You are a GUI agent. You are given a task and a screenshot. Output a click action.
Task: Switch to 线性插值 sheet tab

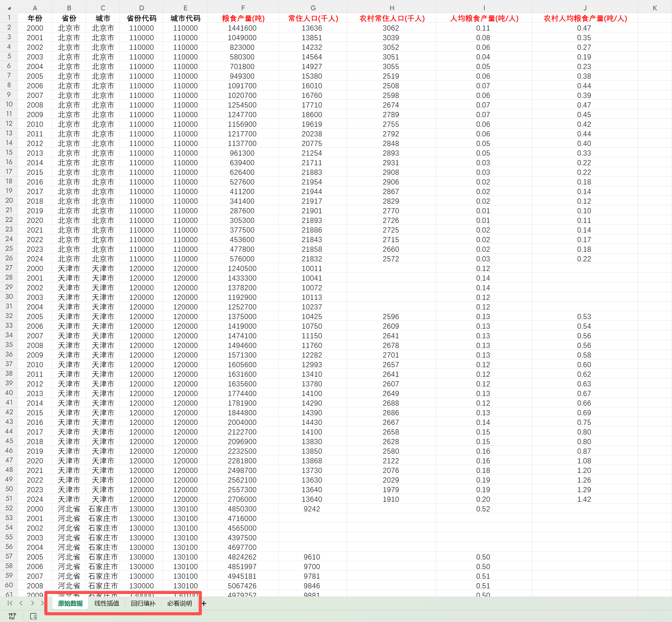click(x=107, y=603)
